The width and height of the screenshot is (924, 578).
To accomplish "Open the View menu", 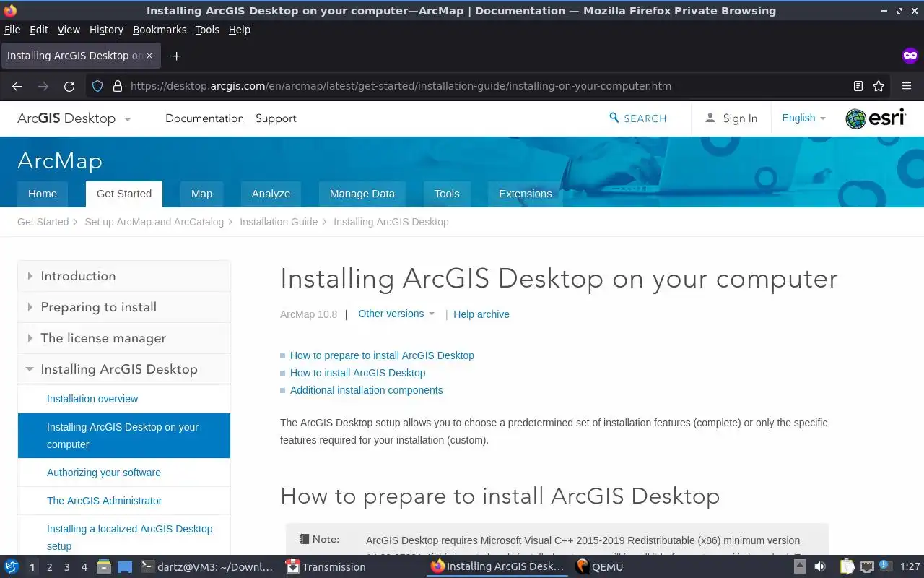I will pyautogui.click(x=69, y=30).
